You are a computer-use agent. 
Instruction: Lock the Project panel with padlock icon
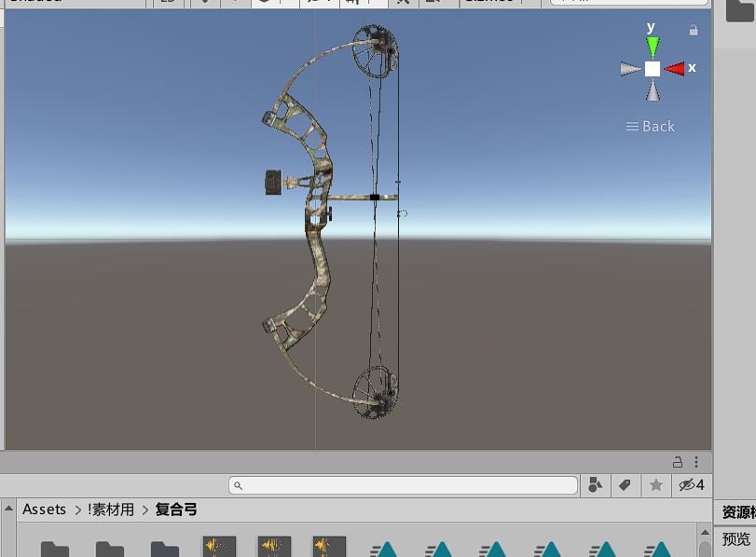678,462
